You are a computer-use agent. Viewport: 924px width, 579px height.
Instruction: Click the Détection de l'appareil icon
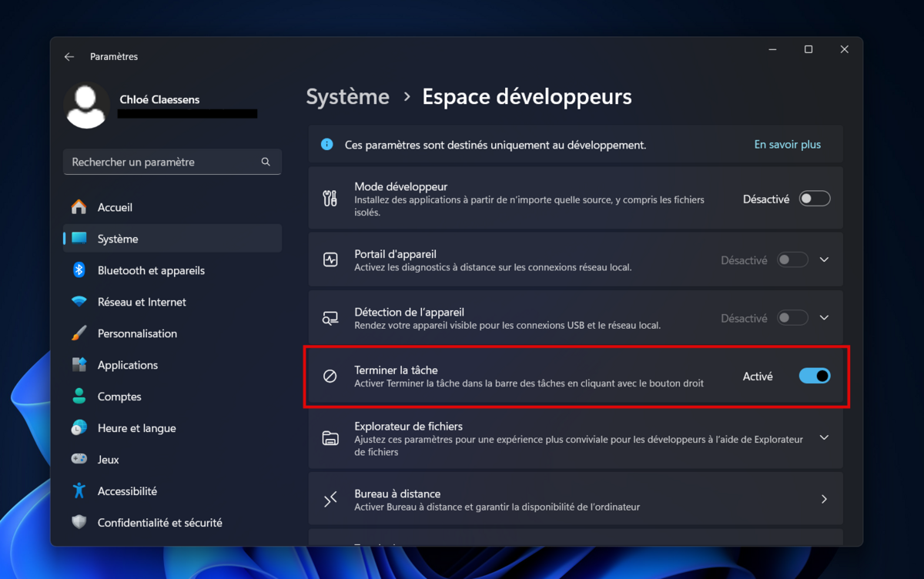point(330,318)
